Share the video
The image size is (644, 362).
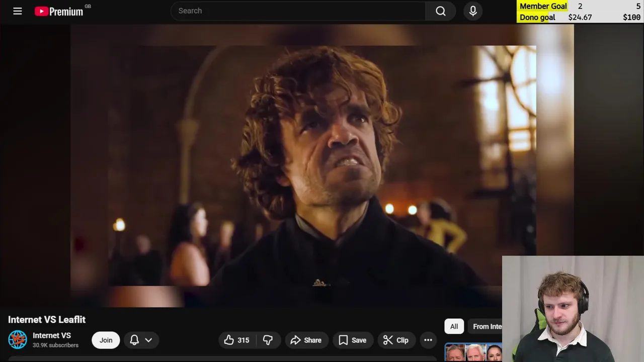coord(306,340)
